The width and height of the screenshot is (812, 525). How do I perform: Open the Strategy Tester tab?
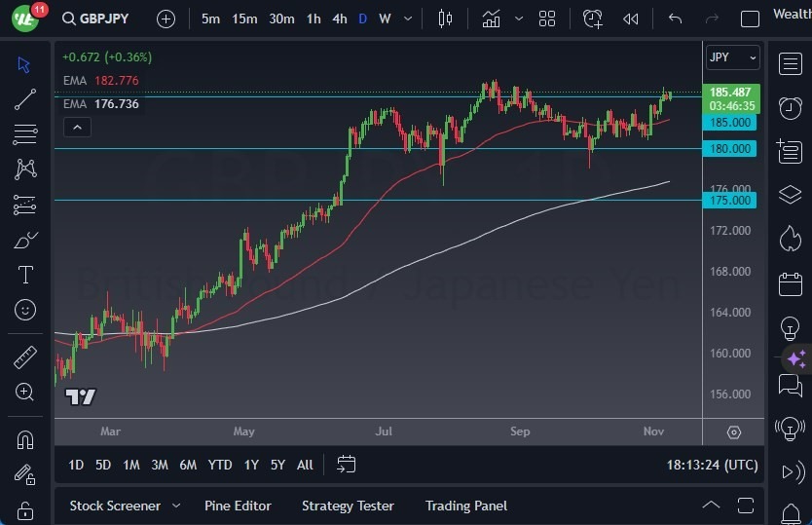[x=348, y=506]
